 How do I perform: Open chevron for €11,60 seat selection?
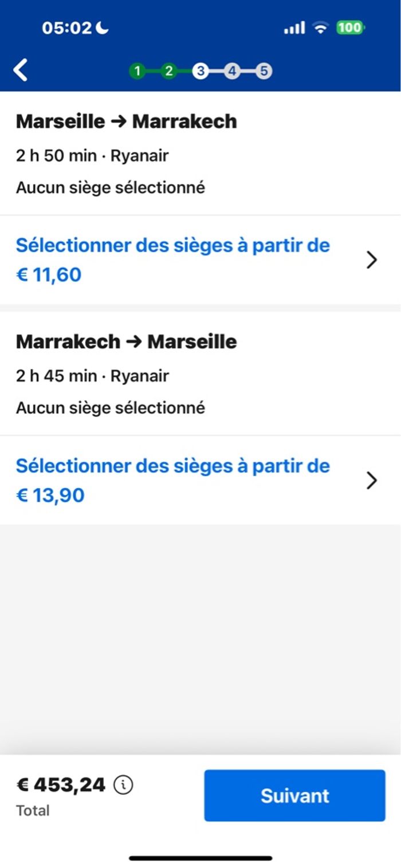[x=372, y=260]
